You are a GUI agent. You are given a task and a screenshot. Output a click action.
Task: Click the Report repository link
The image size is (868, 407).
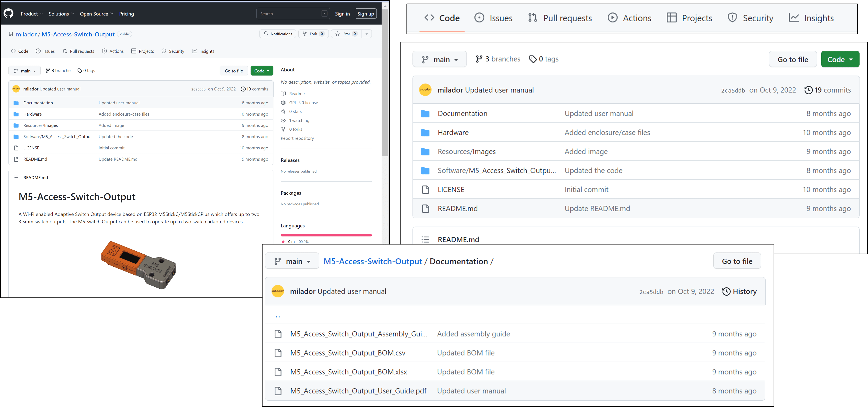tap(297, 138)
